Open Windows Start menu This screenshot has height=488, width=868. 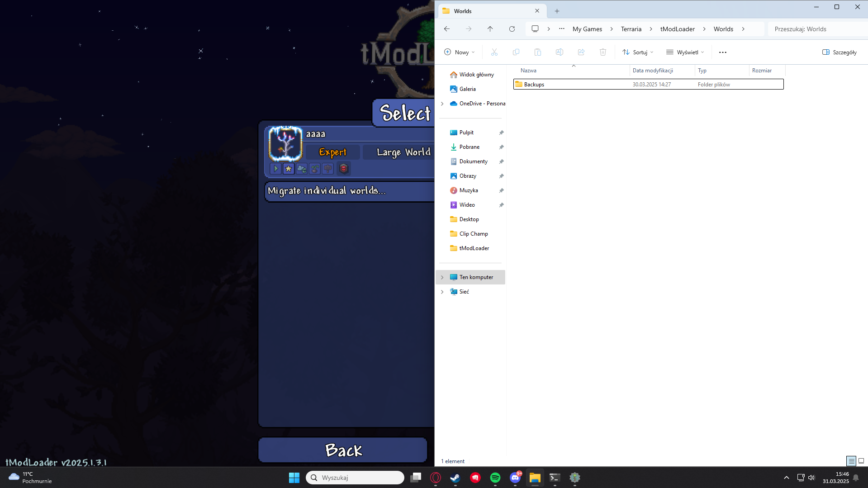coord(294,478)
